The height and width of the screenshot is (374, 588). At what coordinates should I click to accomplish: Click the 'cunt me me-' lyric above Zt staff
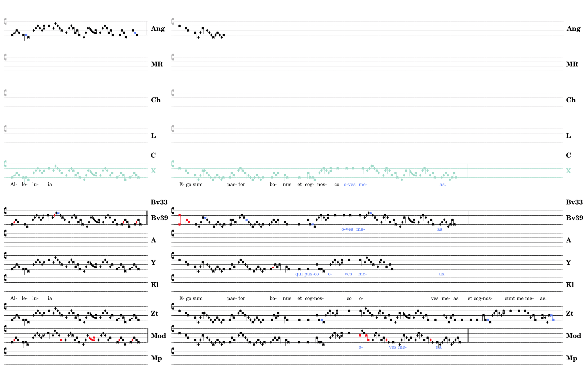coord(519,298)
